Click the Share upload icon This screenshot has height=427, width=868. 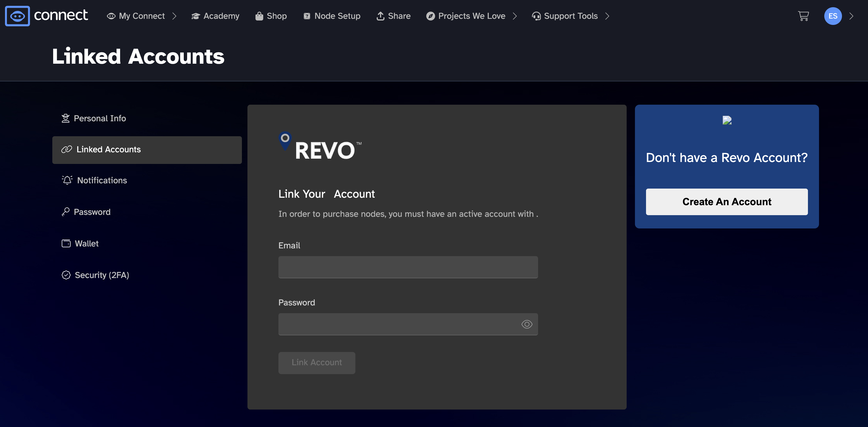coord(380,16)
